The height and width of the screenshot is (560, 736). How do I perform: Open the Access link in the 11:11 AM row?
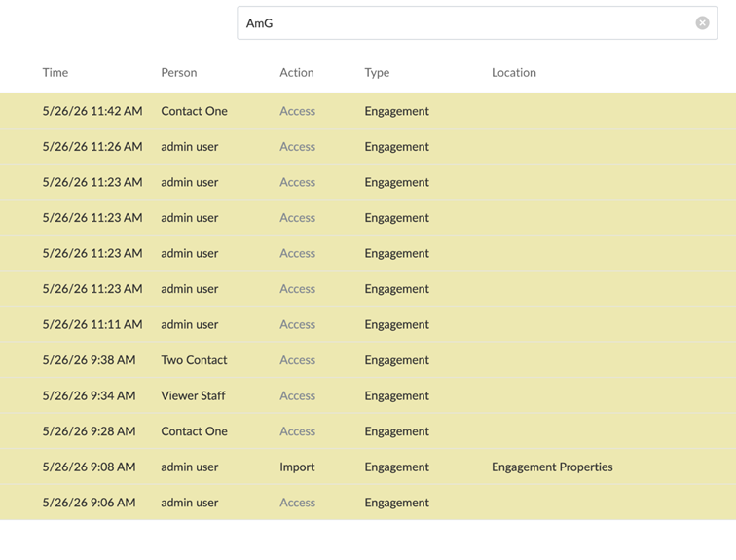click(298, 325)
